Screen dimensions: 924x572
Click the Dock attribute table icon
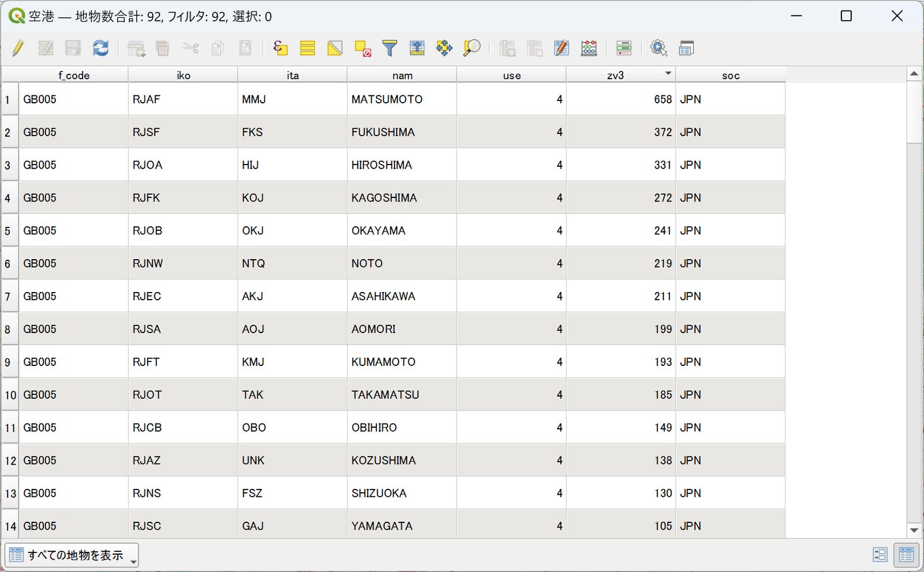click(686, 48)
